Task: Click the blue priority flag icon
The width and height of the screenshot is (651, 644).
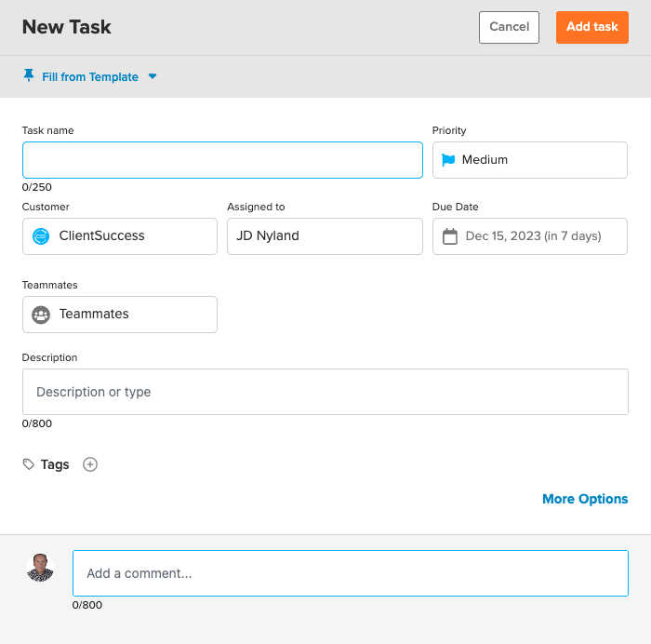Action: pyautogui.click(x=448, y=160)
